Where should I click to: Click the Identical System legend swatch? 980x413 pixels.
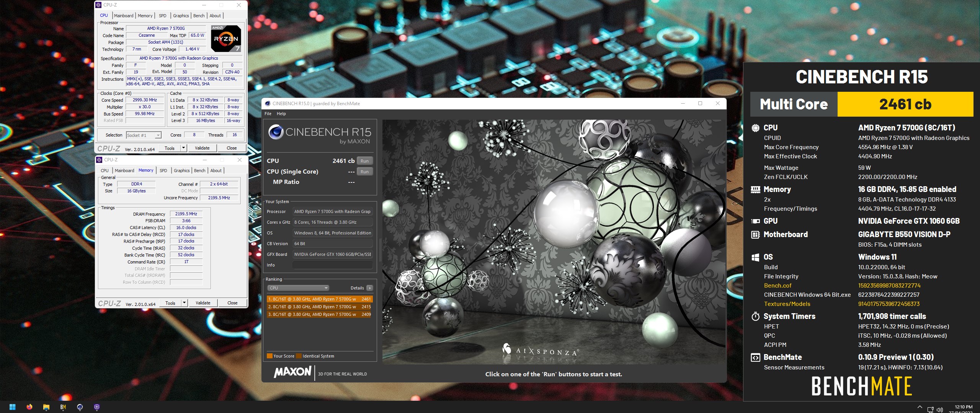point(299,356)
